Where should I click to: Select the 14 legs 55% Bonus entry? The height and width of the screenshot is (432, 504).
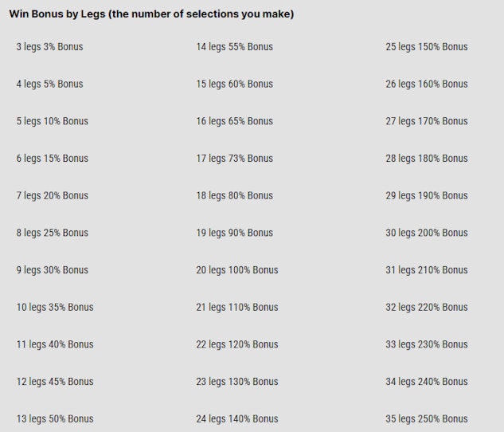coord(234,47)
